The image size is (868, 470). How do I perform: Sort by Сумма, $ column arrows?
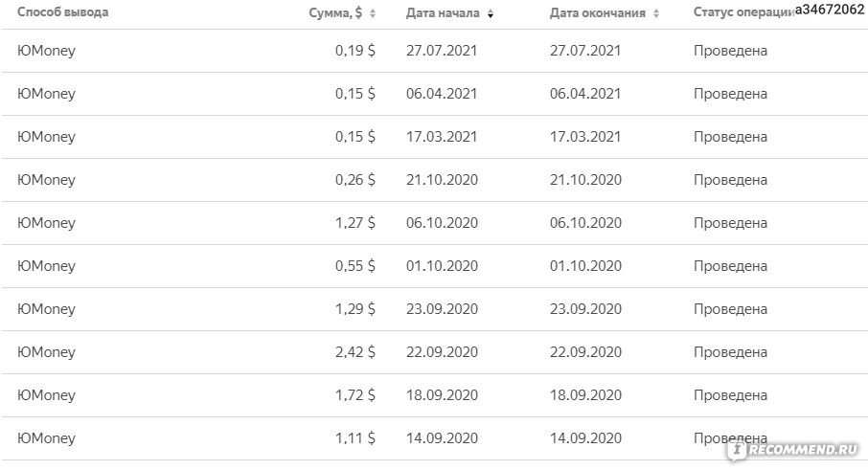point(373,13)
